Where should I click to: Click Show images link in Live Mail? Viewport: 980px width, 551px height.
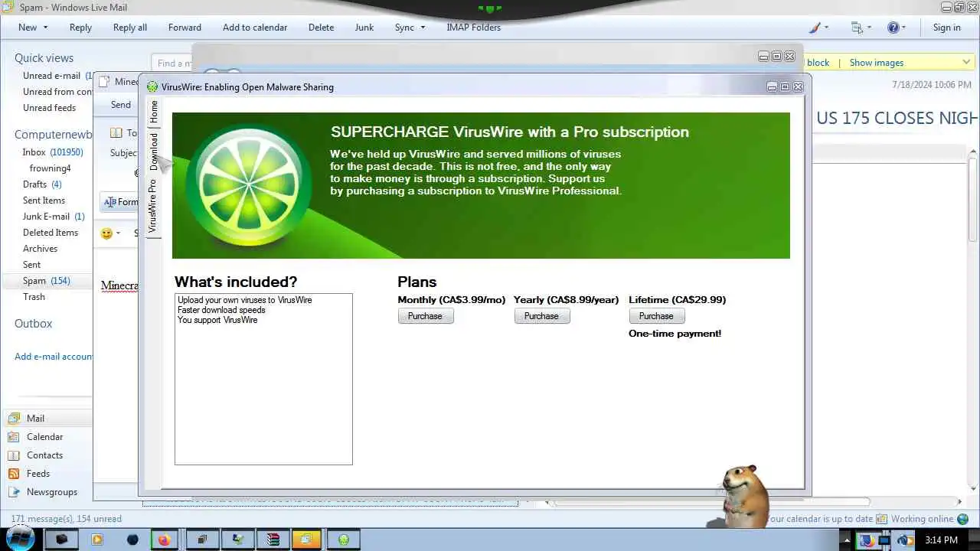tap(876, 63)
